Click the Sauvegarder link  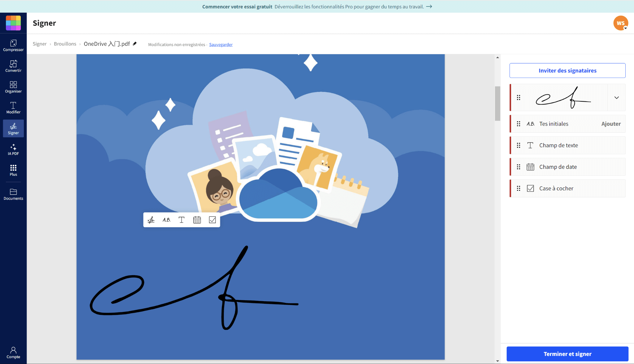click(x=221, y=45)
